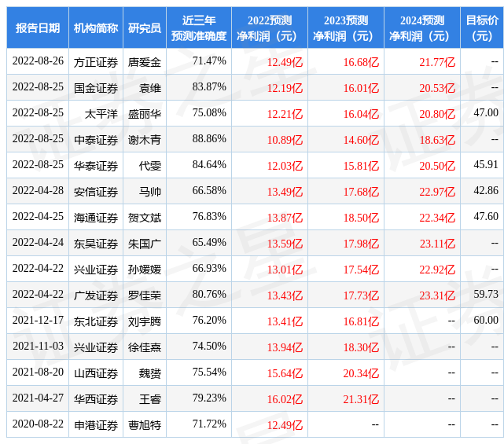Click institution name 华泰证券
Viewport: 504px width, 444px height.
pos(96,166)
